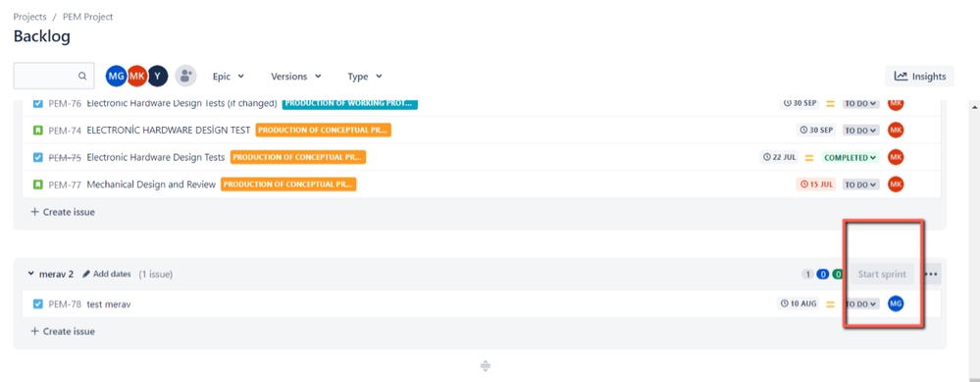Select ELECTRONİC HARDWARE DESİGN TEST summary
980x382 pixels.
[169, 130]
